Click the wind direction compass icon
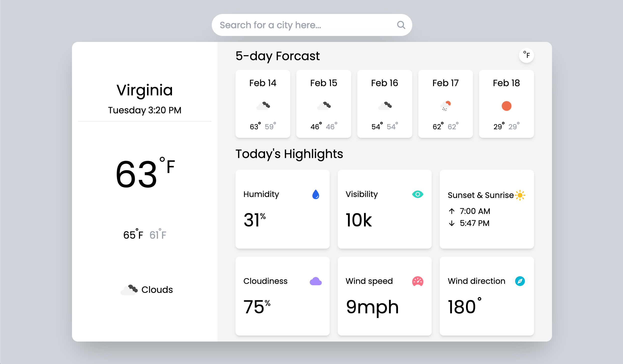The width and height of the screenshot is (623, 364). click(x=520, y=281)
